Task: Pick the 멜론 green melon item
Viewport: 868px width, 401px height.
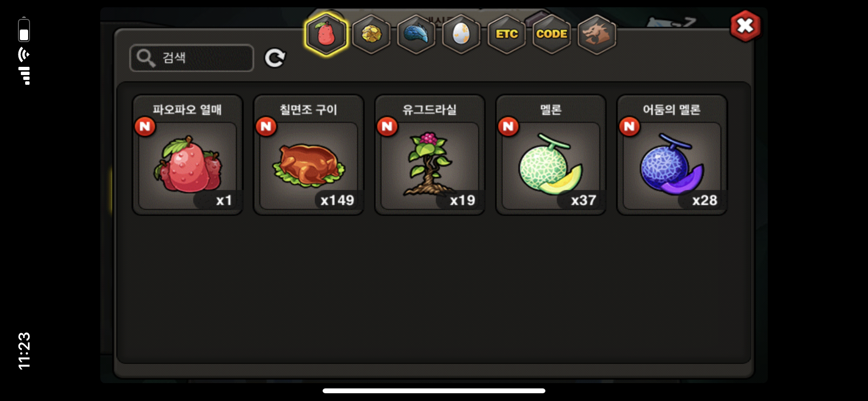Action: click(551, 155)
